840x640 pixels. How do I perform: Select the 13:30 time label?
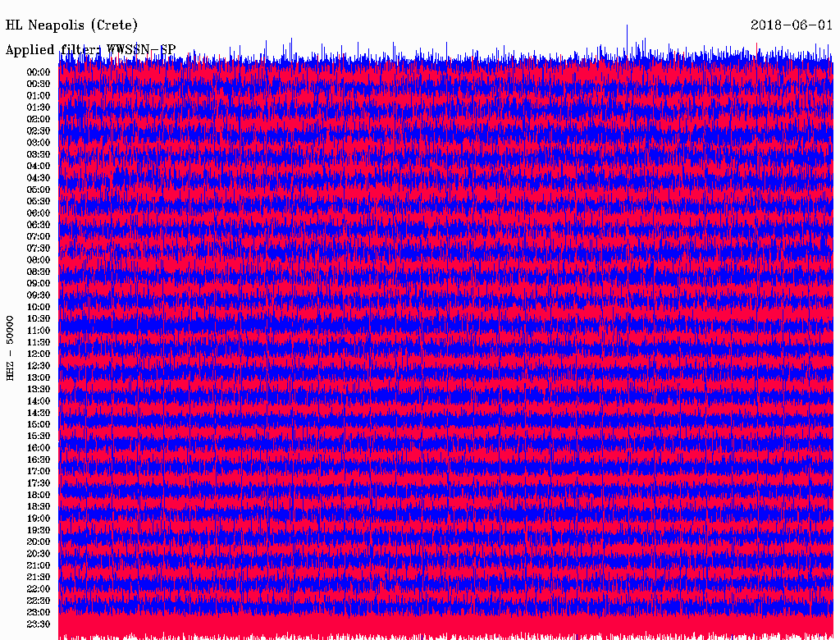[39, 389]
